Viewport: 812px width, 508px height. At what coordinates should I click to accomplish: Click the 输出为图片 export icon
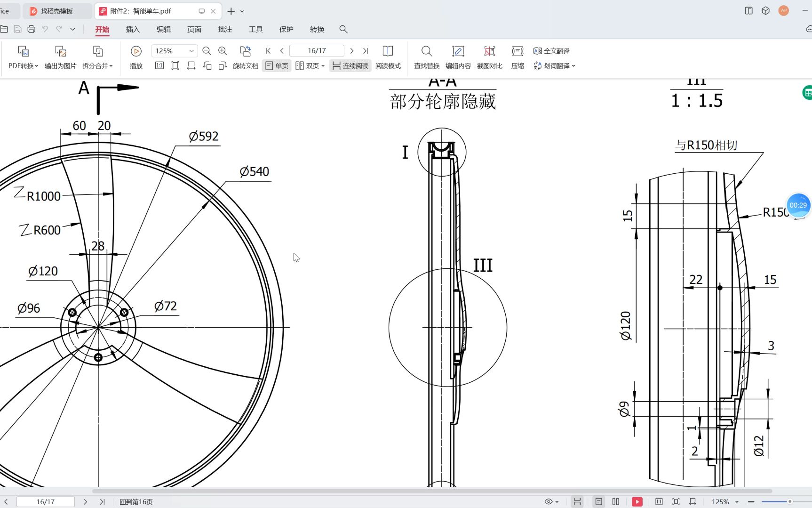pyautogui.click(x=60, y=51)
